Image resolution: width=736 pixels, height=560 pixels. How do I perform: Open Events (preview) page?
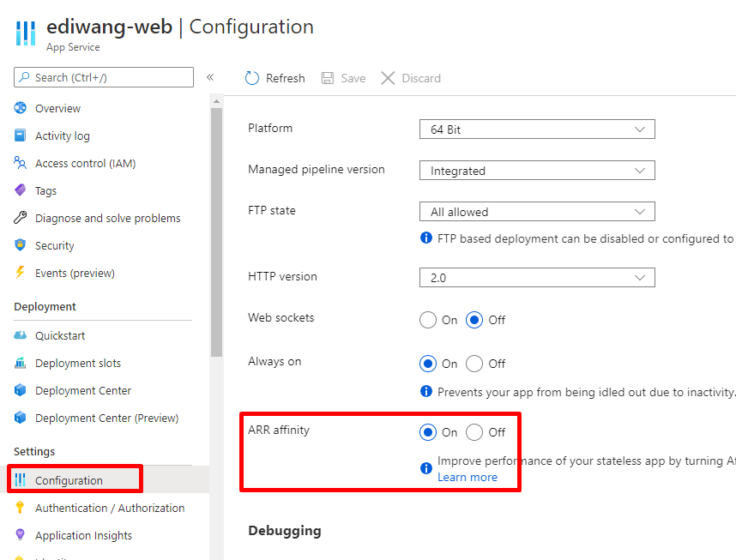click(75, 274)
